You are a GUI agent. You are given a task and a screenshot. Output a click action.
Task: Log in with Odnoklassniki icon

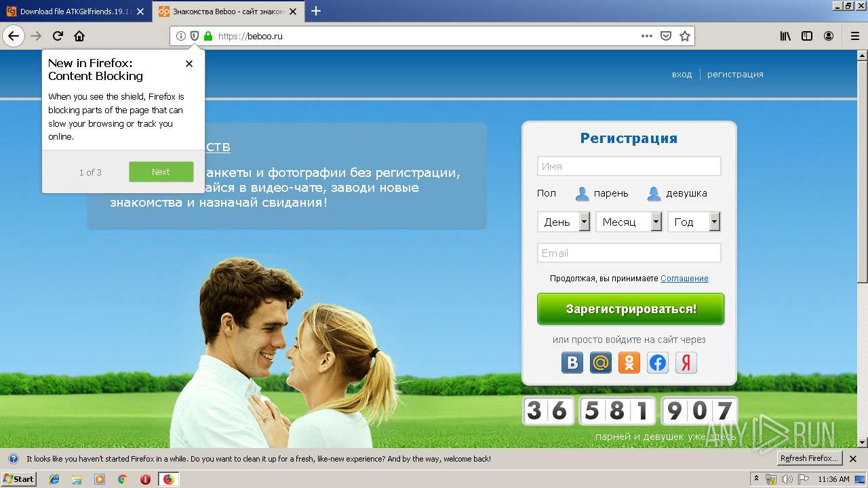[629, 363]
